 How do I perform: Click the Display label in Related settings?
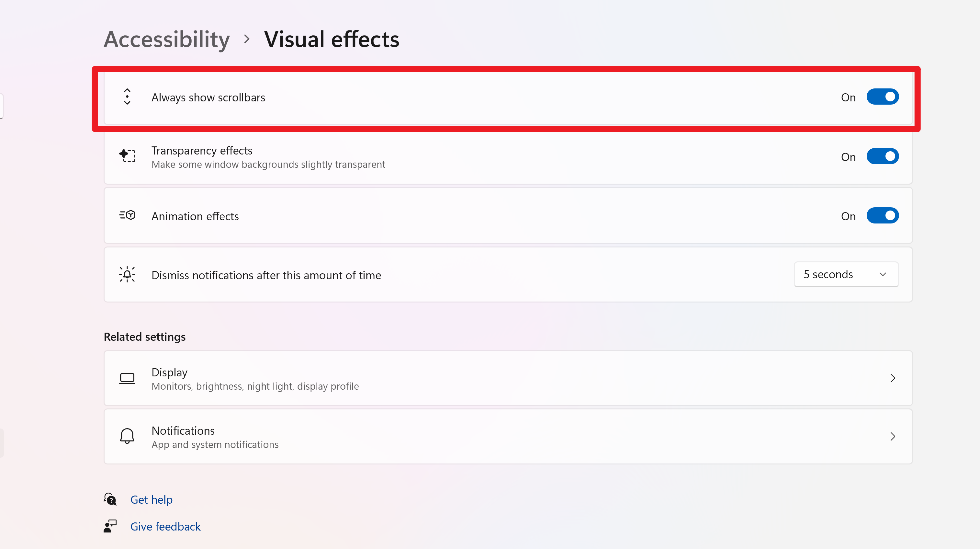click(x=169, y=372)
